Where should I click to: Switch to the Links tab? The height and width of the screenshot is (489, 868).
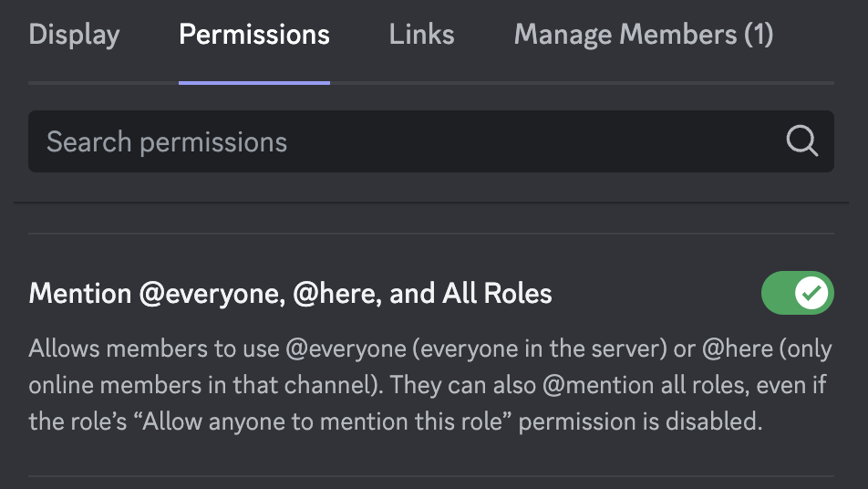pyautogui.click(x=421, y=35)
